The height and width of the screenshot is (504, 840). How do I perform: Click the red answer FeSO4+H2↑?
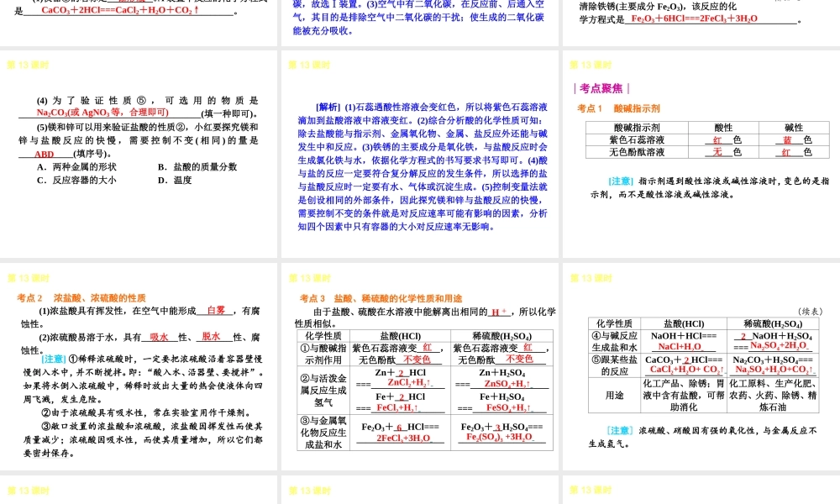click(508, 407)
